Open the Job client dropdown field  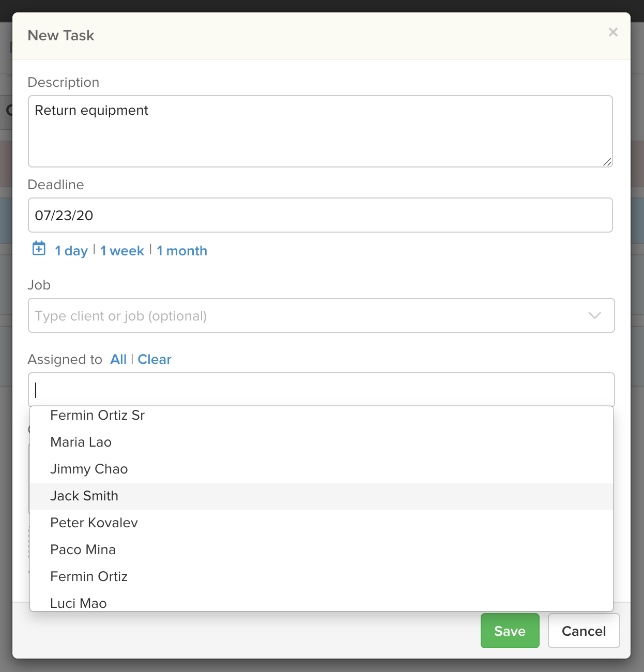coord(258,315)
